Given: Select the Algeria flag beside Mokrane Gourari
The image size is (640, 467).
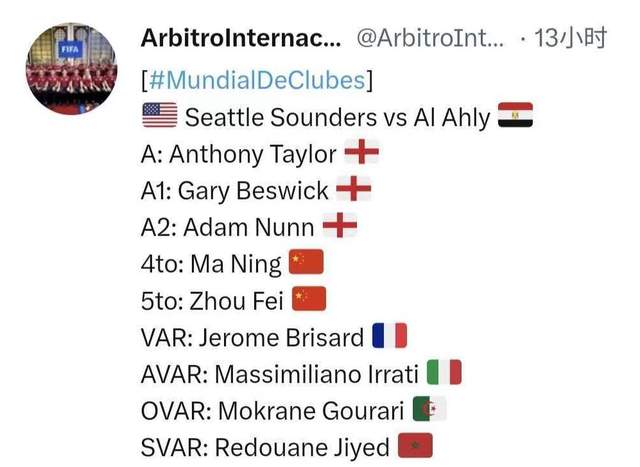Looking at the screenshot, I should coord(429,409).
